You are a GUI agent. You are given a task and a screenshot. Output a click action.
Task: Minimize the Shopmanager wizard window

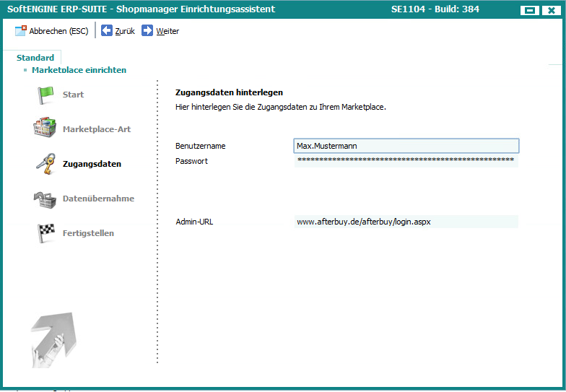(x=530, y=10)
